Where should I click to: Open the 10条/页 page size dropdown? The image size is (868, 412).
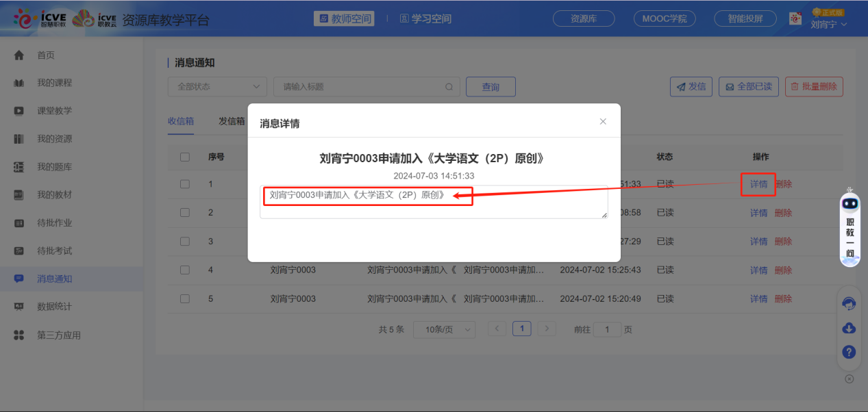click(444, 329)
